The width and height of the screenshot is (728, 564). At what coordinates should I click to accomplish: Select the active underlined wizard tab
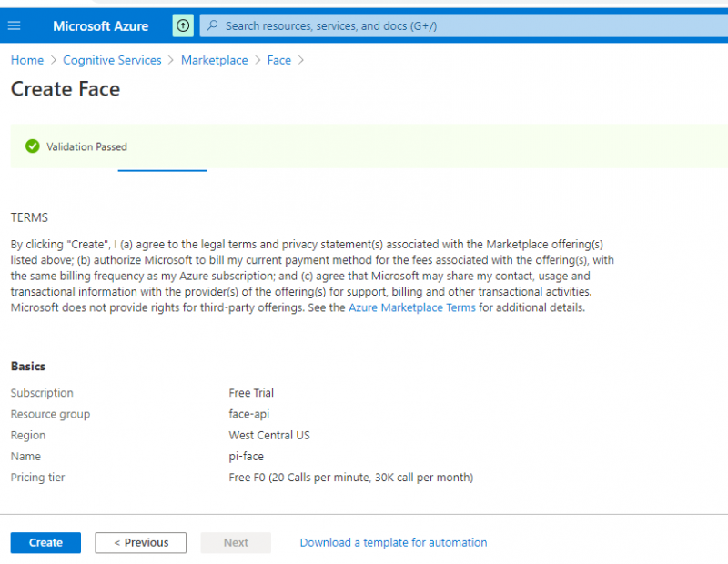(162, 170)
